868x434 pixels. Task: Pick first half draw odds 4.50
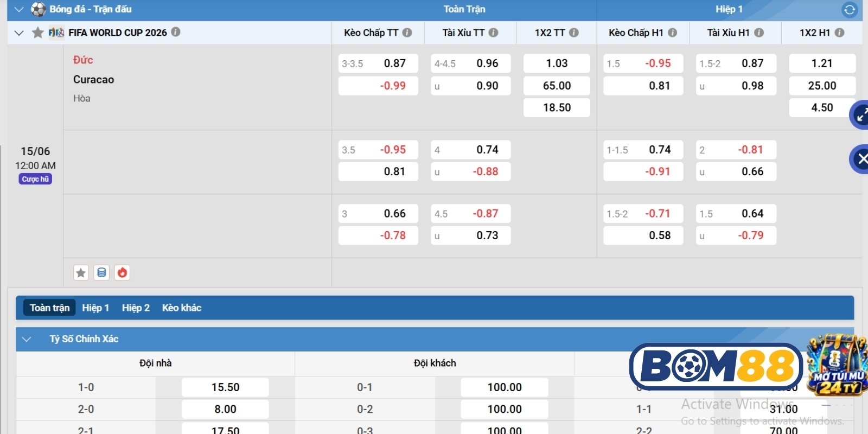(822, 107)
